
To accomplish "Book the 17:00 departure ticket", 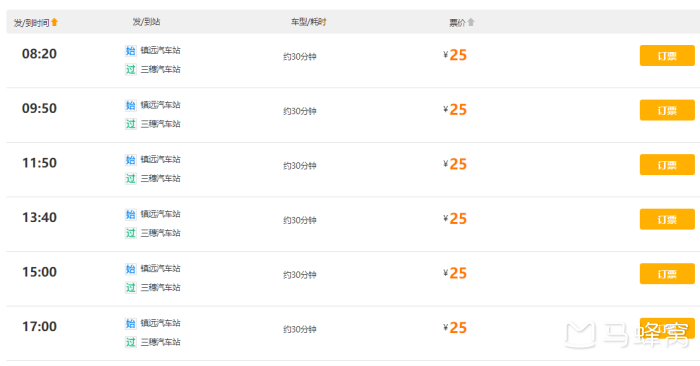I will (x=667, y=328).
